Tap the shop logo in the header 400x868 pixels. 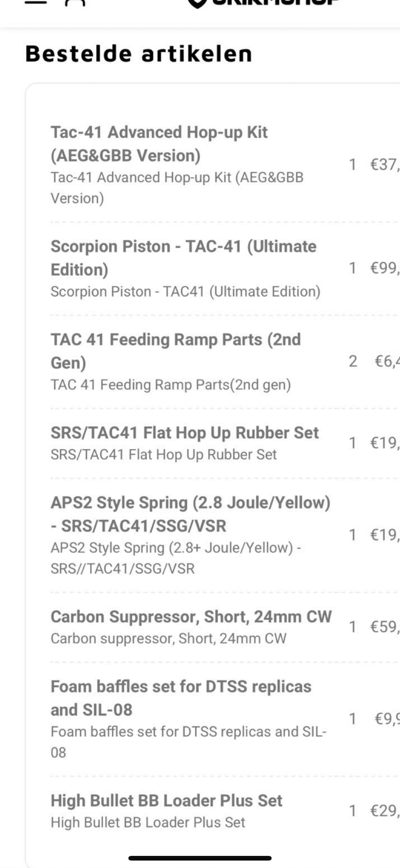point(263,3)
